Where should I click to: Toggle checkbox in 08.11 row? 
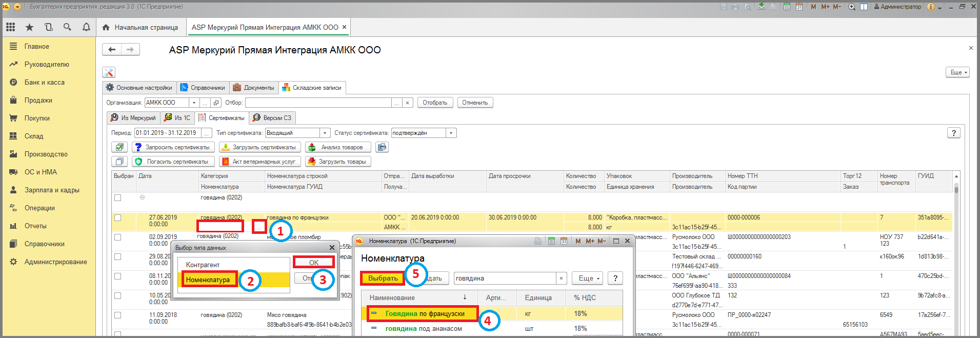point(118,276)
